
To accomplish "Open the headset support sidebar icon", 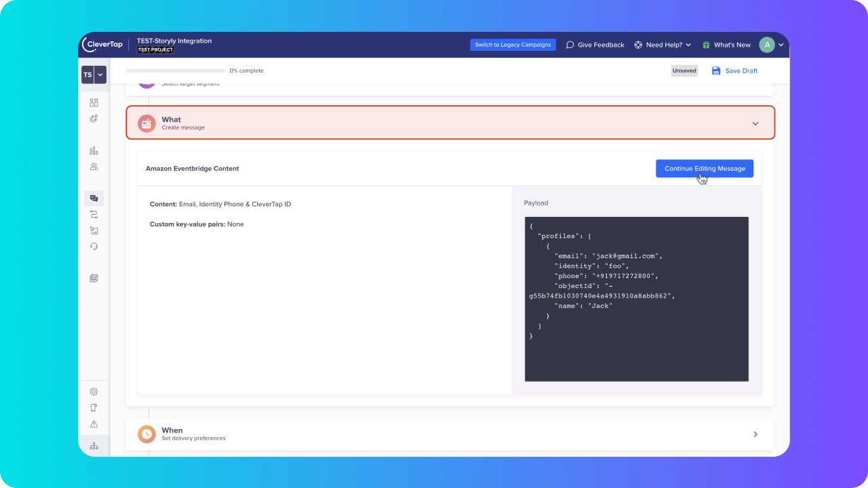I will [94, 246].
